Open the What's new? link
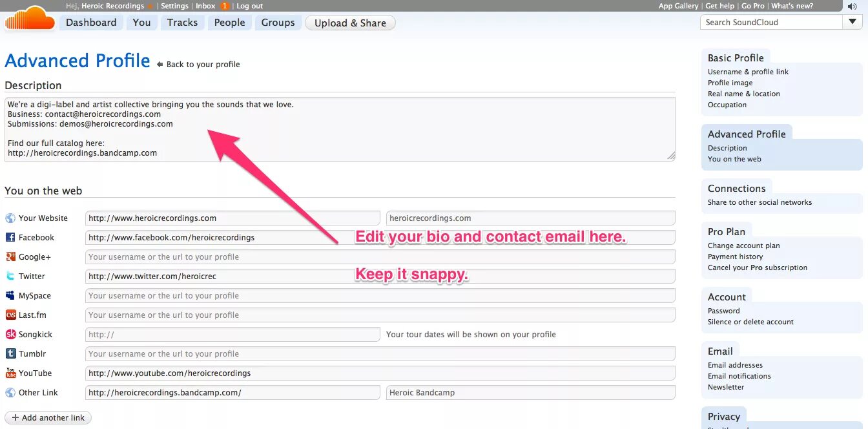The width and height of the screenshot is (868, 429). (x=792, y=6)
